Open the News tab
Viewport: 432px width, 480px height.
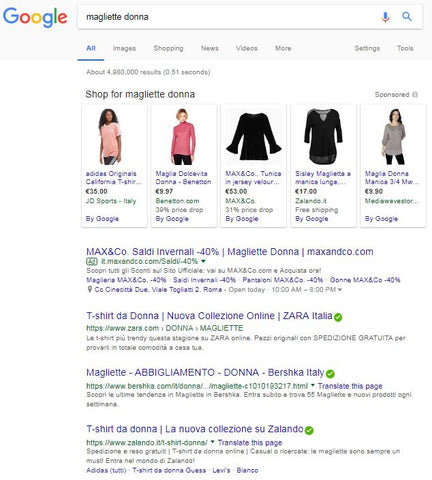tap(210, 48)
